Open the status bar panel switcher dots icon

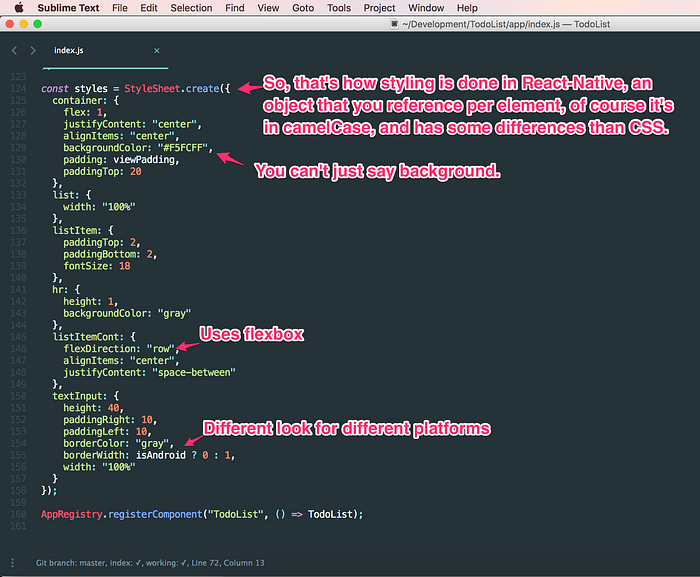pyautogui.click(x=12, y=563)
